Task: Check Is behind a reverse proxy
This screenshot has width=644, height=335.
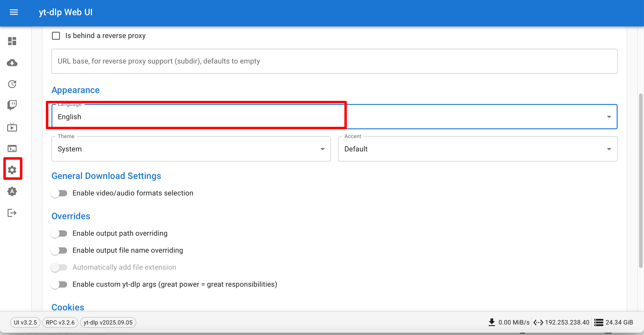Action: click(56, 36)
